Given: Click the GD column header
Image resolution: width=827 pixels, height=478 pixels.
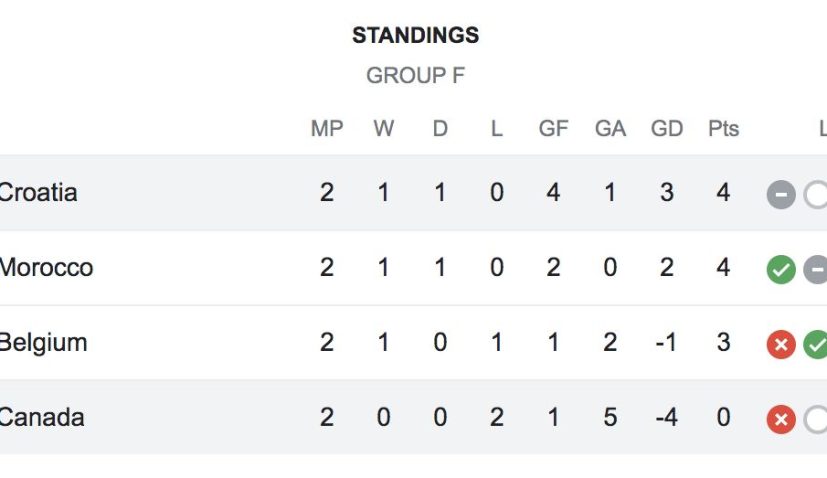Looking at the screenshot, I should 667,129.
